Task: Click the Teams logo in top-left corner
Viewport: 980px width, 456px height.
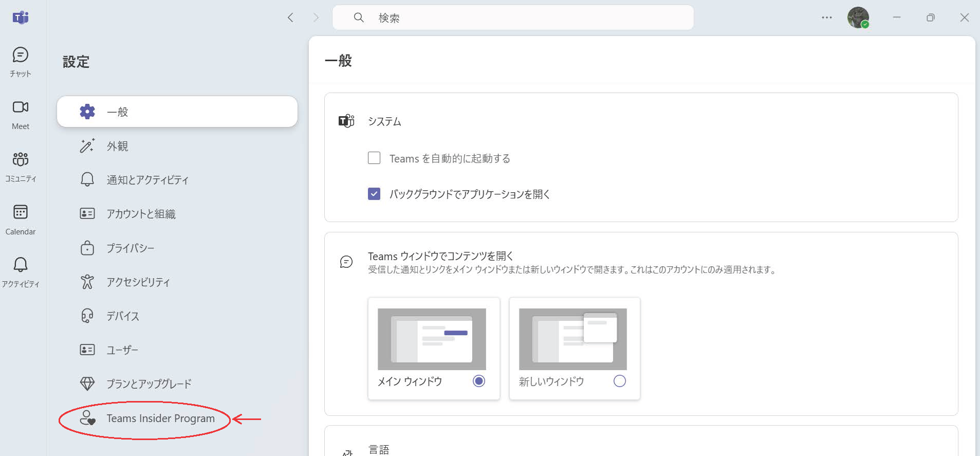Action: click(21, 17)
